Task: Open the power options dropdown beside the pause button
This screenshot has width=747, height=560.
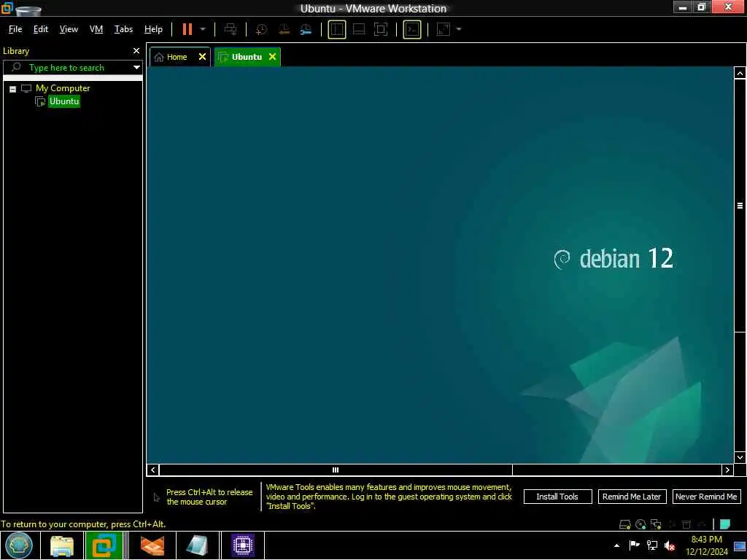Action: (x=203, y=29)
